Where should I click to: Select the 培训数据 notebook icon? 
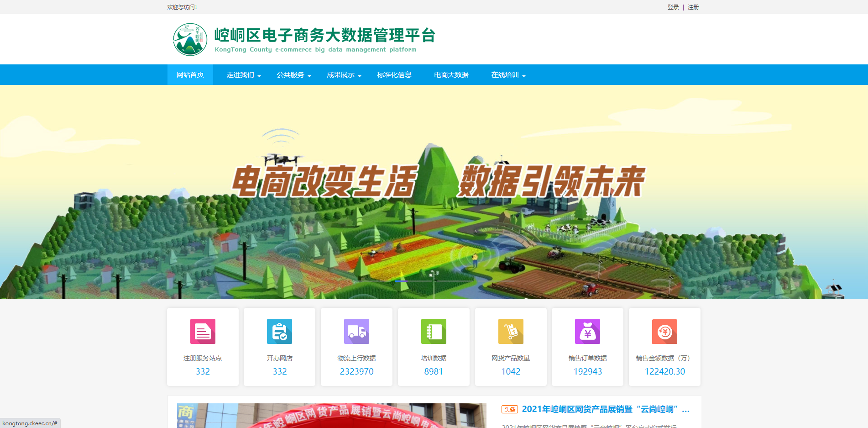click(x=434, y=331)
